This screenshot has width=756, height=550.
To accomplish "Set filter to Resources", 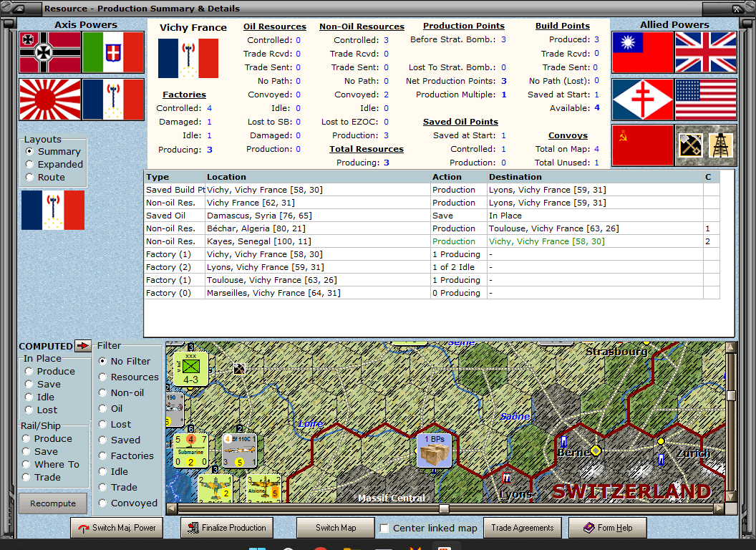I will coord(129,377).
